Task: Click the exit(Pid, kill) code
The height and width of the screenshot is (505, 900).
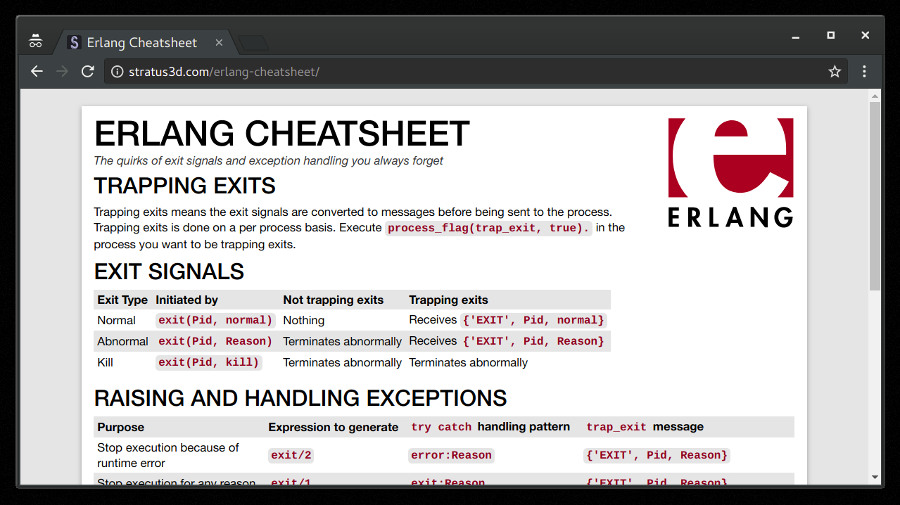Action: 209,363
